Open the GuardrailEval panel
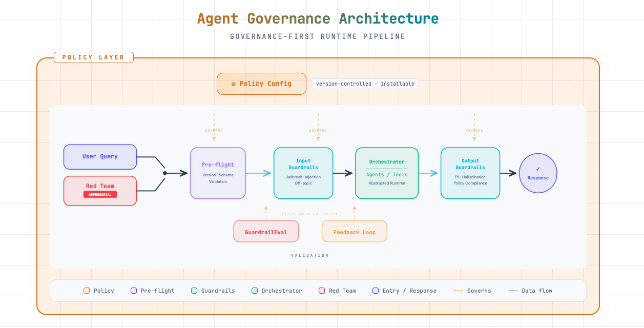The width and height of the screenshot is (644, 328). point(266,231)
